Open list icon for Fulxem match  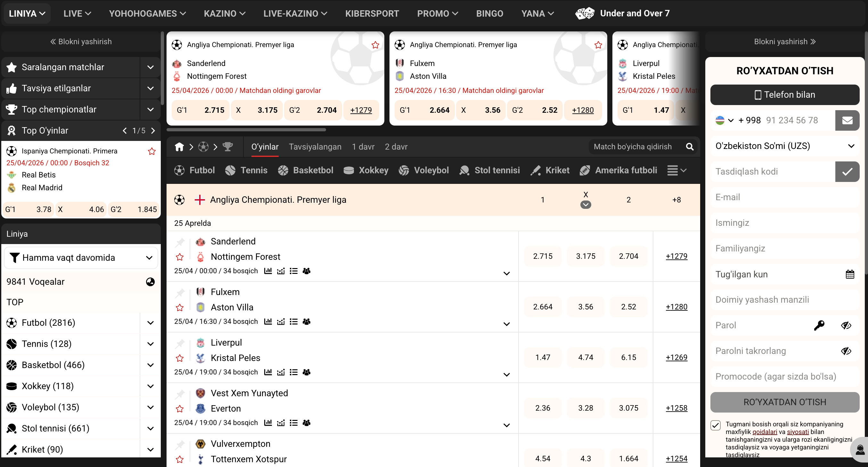click(293, 322)
